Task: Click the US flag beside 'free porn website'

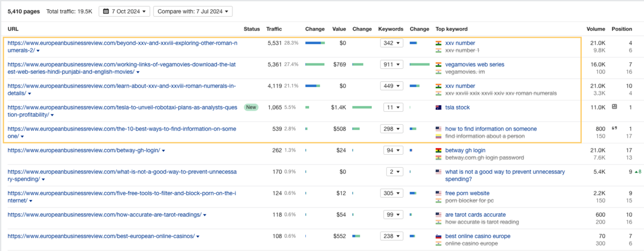Action: pos(438,193)
